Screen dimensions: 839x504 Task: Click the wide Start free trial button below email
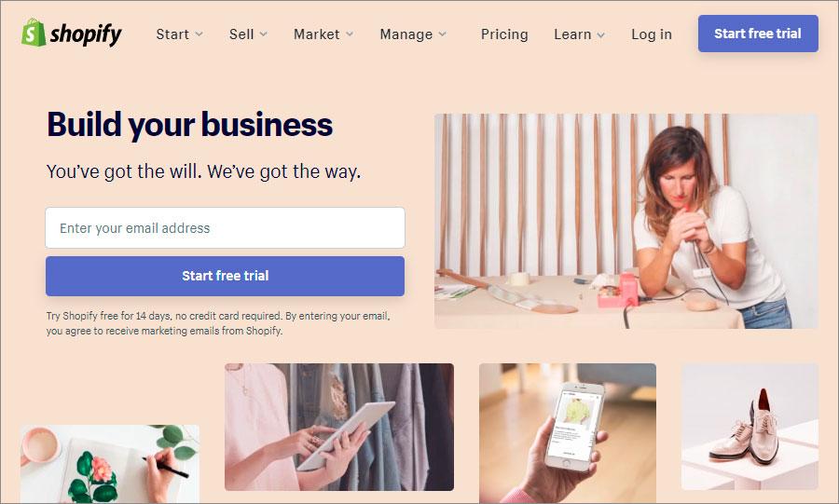[x=225, y=276]
